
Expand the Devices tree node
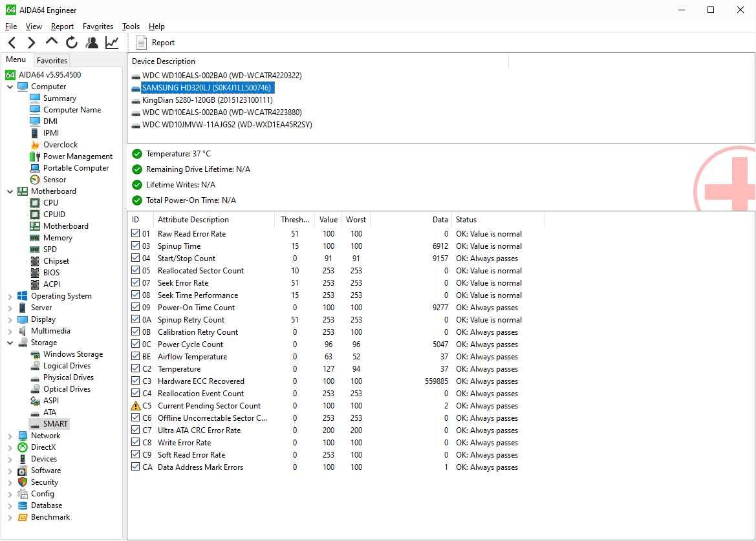[10, 459]
